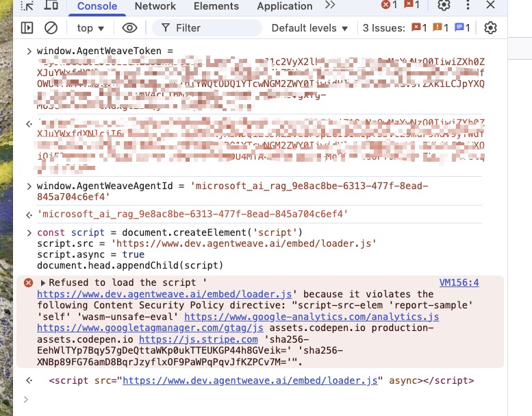Expand the 'Refused to load' error message
The image size is (532, 416).
(44, 282)
